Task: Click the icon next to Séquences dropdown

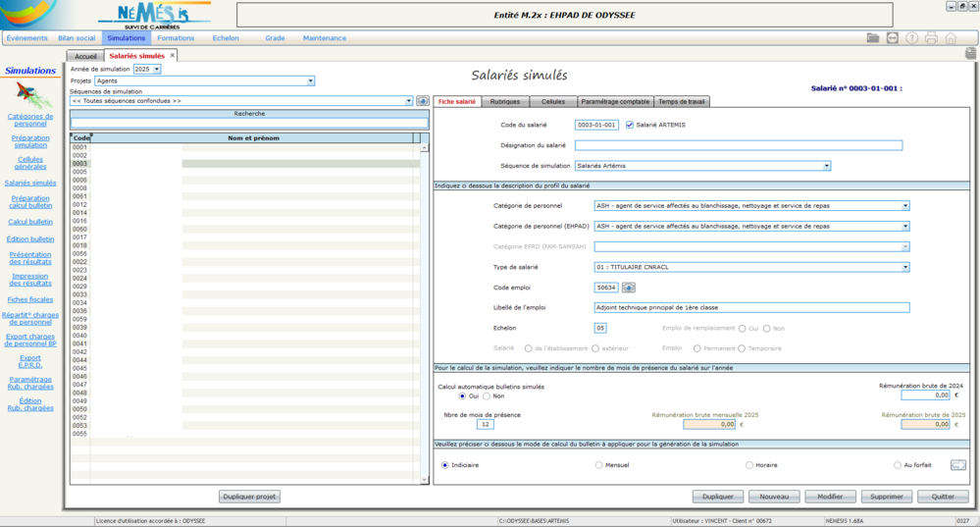Action: [x=423, y=101]
